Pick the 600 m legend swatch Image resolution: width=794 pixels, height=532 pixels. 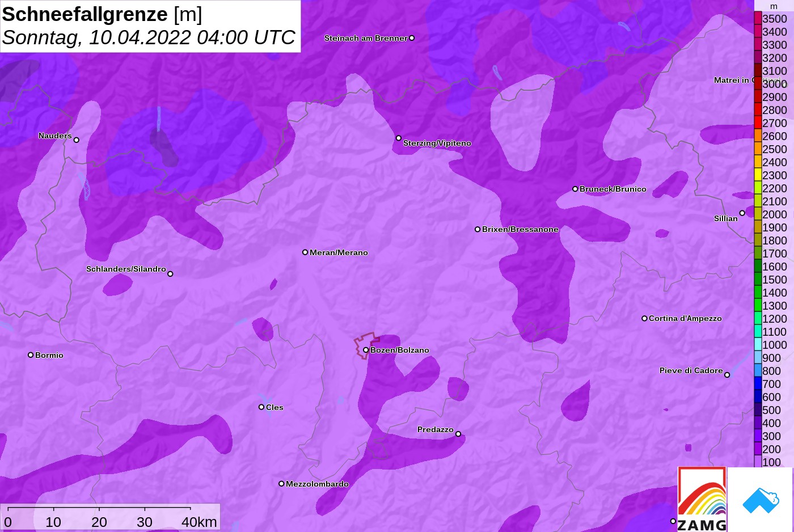[x=758, y=396]
